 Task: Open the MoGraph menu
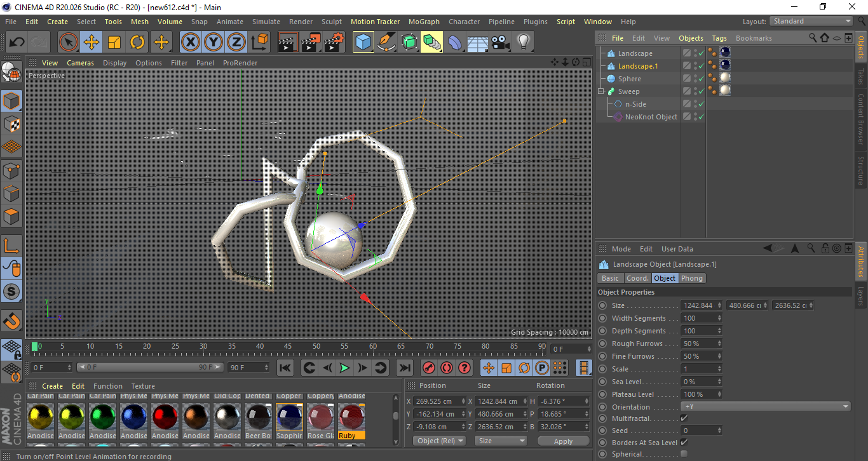click(x=424, y=22)
